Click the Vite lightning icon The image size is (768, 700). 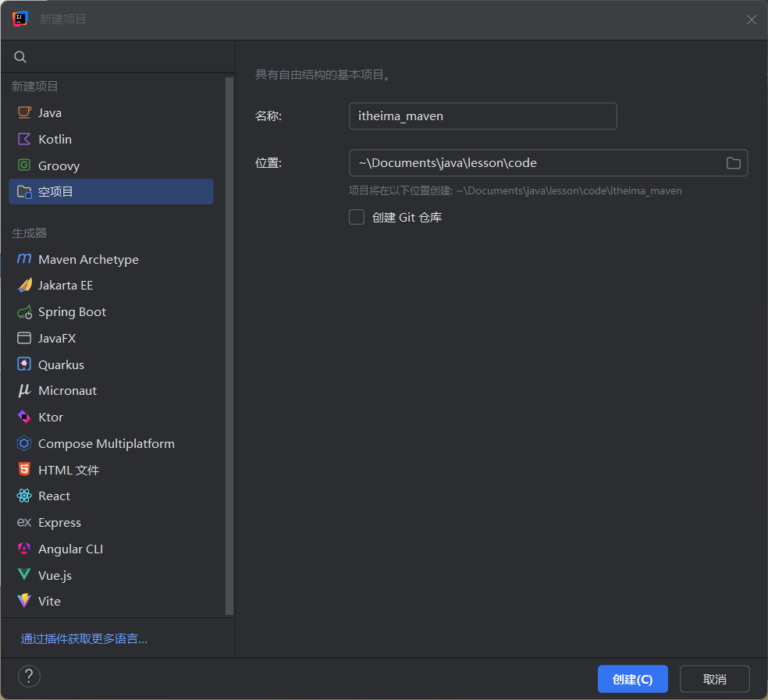24,601
